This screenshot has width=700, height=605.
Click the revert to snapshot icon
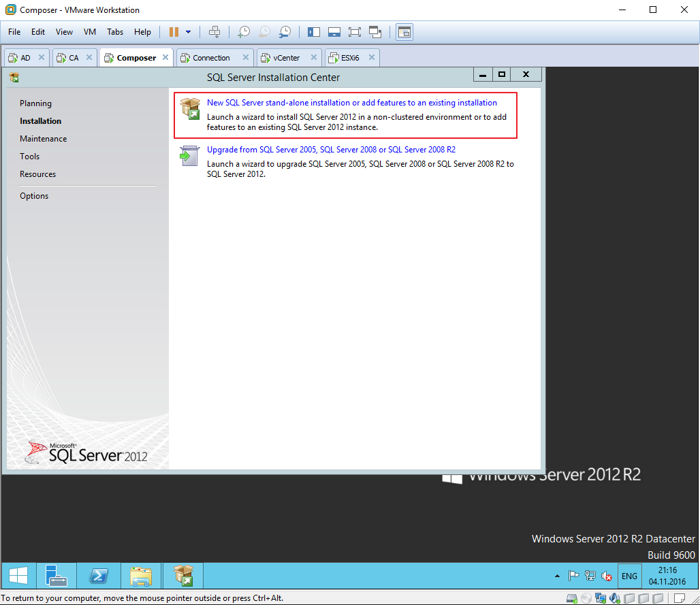(x=264, y=32)
